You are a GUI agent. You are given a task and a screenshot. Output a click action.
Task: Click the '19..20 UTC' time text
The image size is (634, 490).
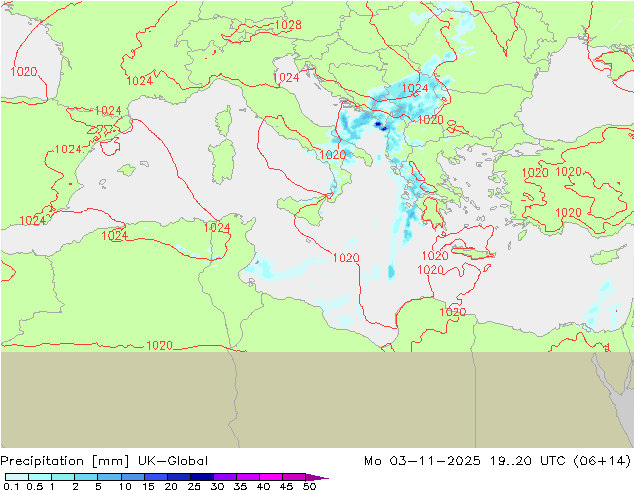tap(527, 461)
